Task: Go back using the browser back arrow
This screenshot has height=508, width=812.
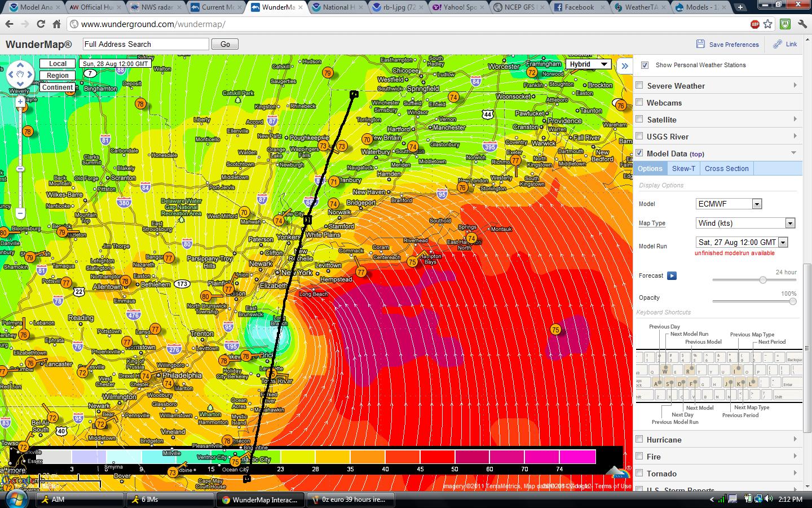Action: (x=9, y=24)
